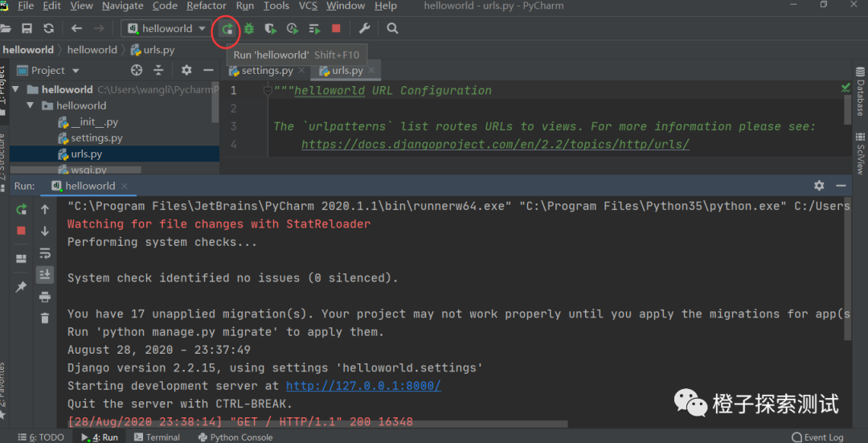
Task: Stop the process with the red toolbar square
Action: 336,28
